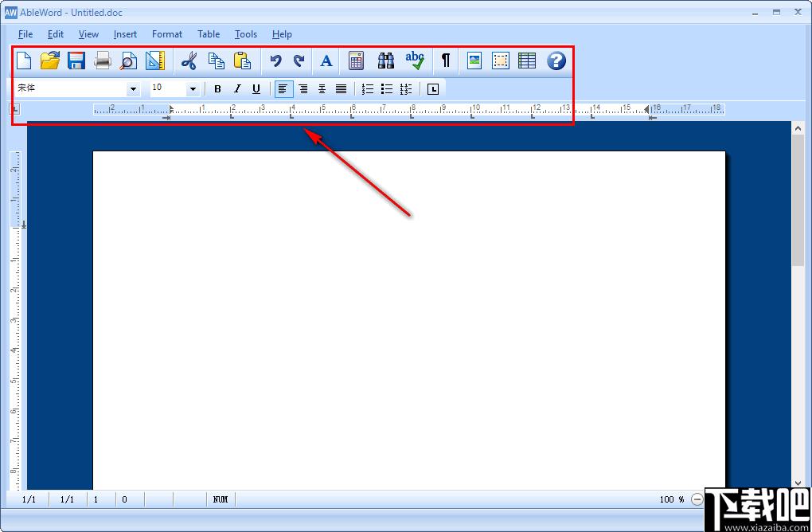Print the document
The width and height of the screenshot is (812, 532).
[x=103, y=61]
